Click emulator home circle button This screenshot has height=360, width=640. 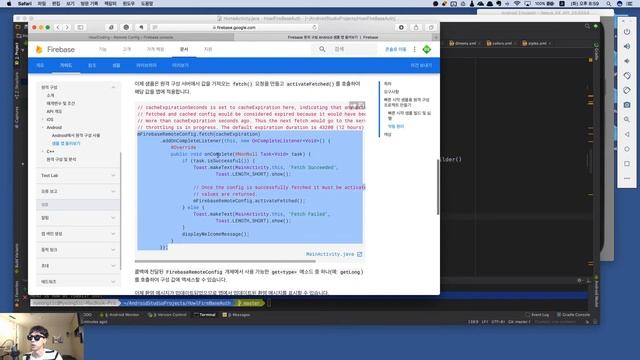pos(627,149)
